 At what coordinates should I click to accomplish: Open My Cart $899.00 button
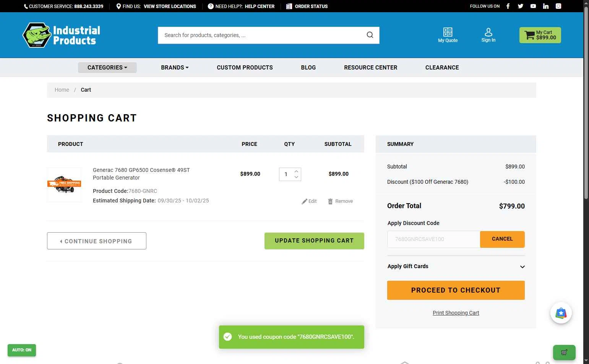coord(540,35)
